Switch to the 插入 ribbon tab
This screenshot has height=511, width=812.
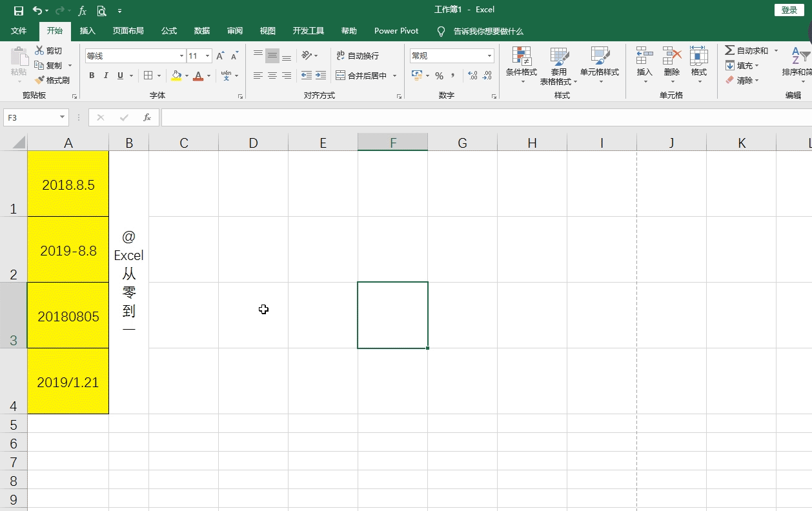87,30
